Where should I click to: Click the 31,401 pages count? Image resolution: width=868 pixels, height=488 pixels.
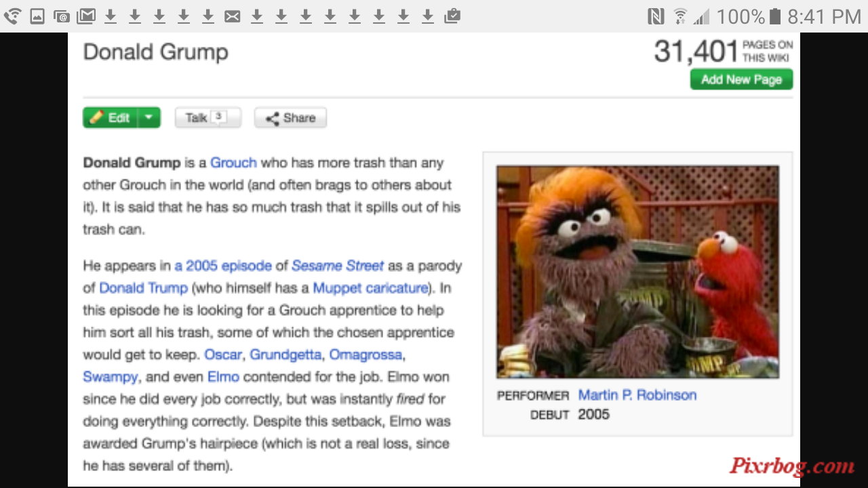coord(696,52)
